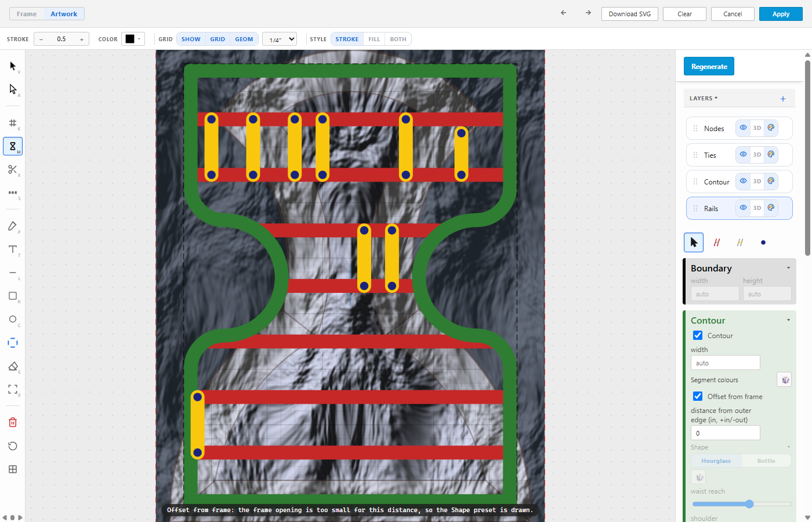Open the stroke color dropdown
This screenshot has width=812, height=522.
(133, 39)
